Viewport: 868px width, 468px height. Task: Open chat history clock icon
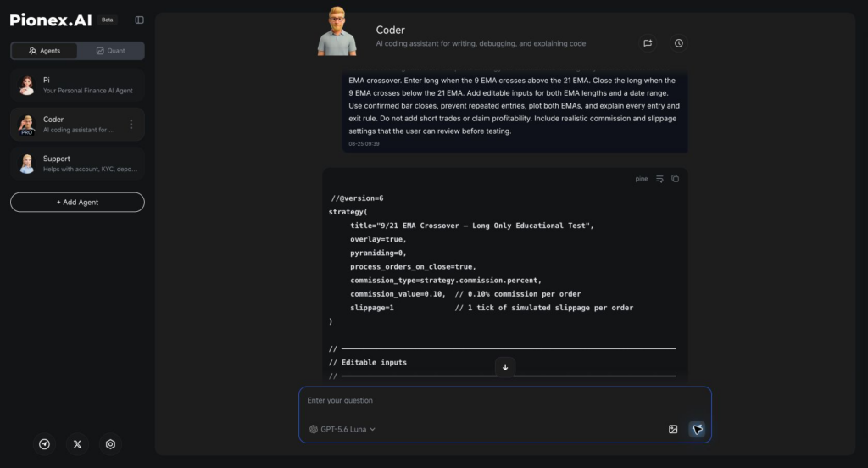click(679, 43)
